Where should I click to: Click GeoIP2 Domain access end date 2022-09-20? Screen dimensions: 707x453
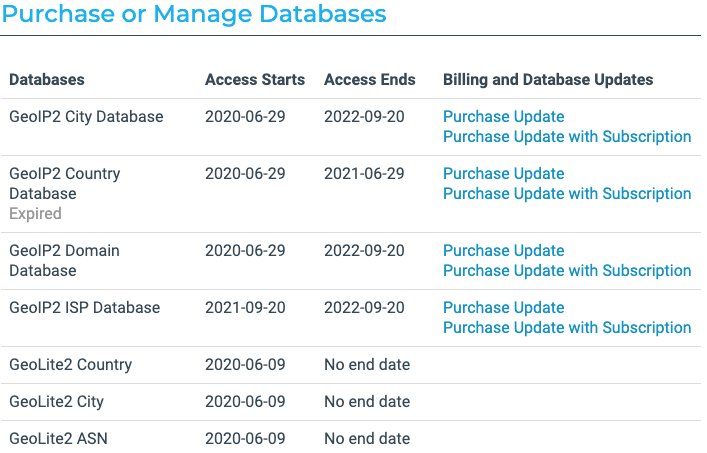[364, 251]
